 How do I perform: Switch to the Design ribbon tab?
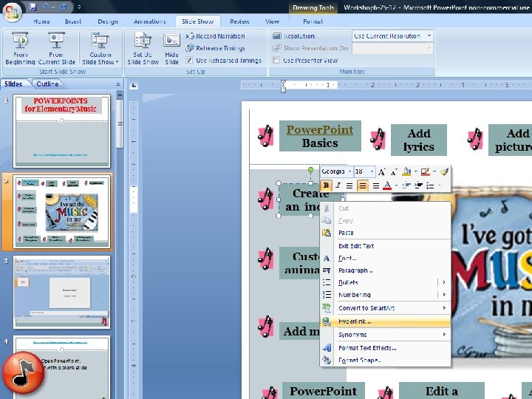click(x=108, y=21)
